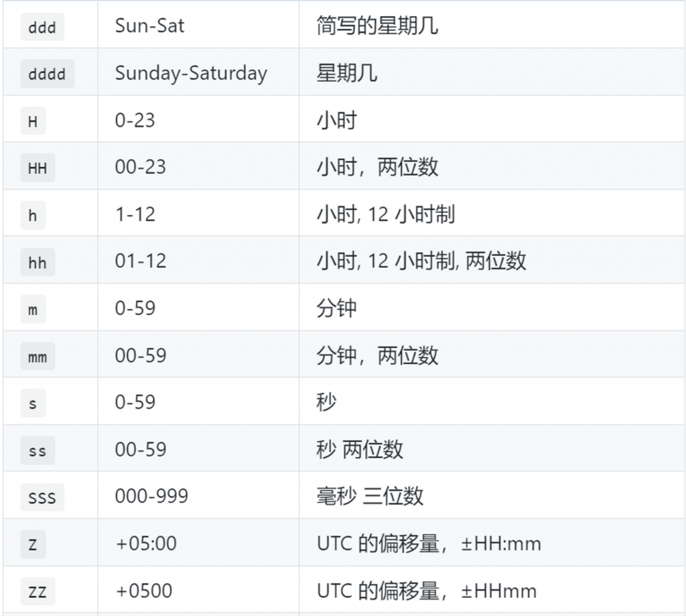Click the single s code badge
Image resolution: width=686 pixels, height=616 pixels.
pyautogui.click(x=33, y=404)
